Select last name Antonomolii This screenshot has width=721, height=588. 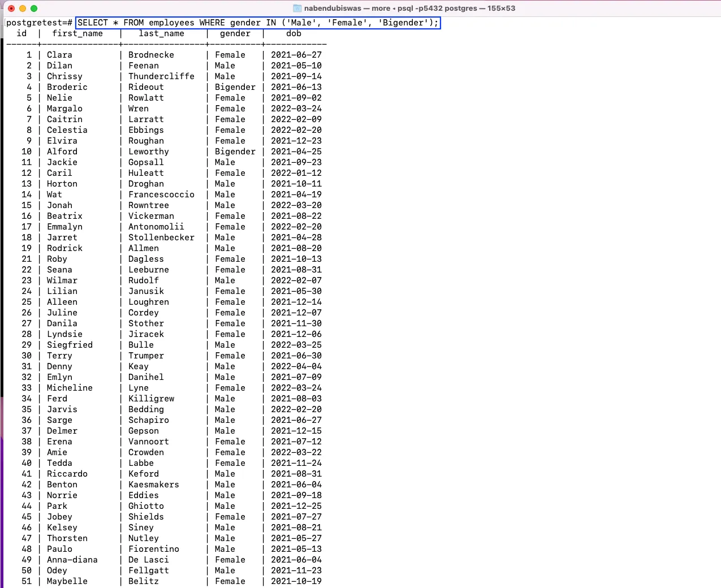[156, 227]
